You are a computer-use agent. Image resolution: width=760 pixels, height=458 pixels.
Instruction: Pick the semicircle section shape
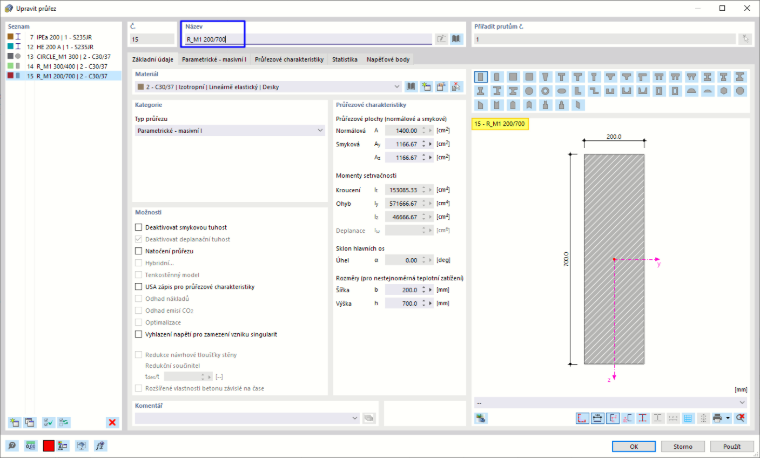(692, 91)
